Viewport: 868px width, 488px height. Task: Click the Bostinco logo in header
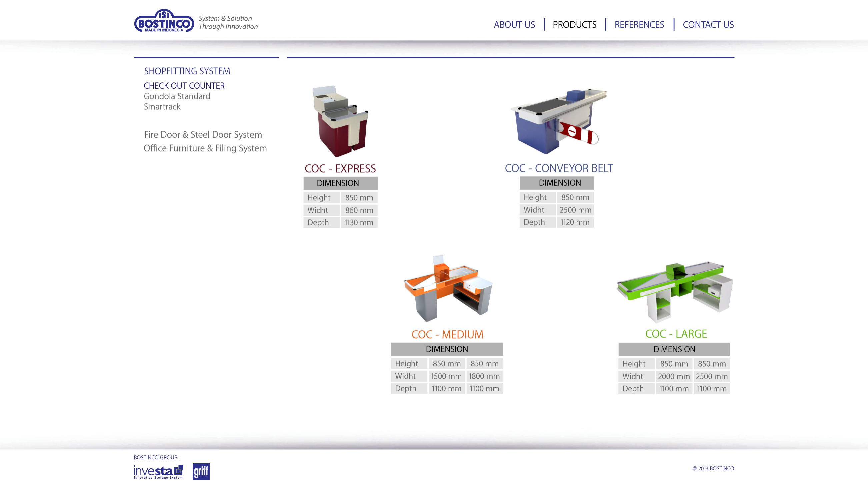pos(164,21)
